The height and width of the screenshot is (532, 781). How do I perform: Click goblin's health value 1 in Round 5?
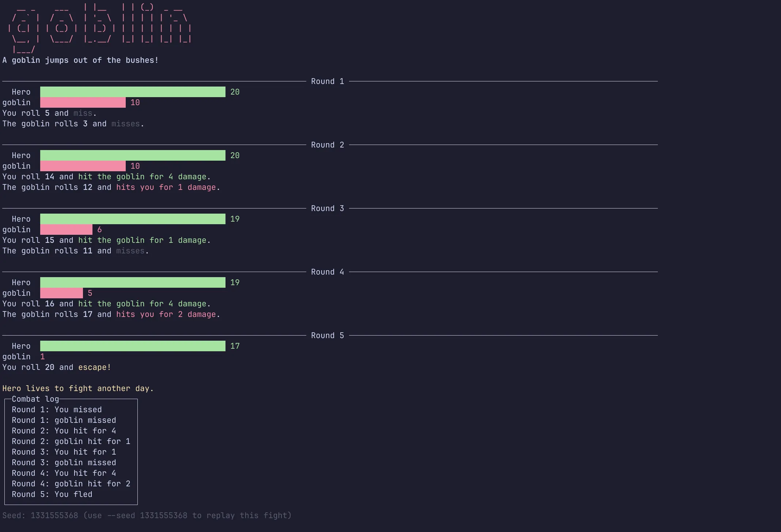42,357
